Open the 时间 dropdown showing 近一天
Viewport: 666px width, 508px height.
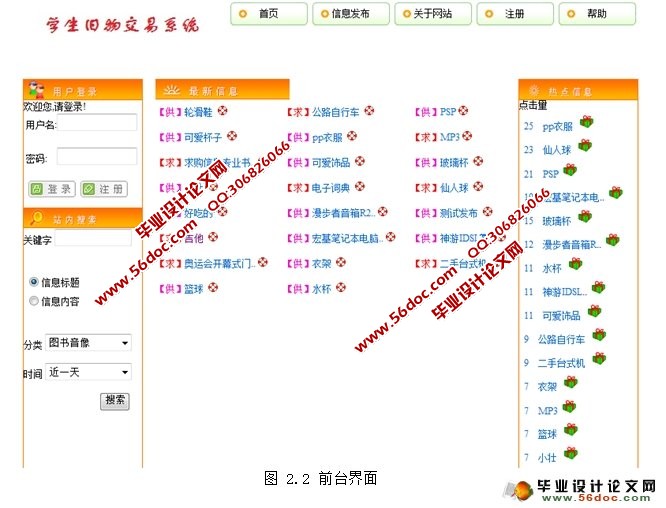88,372
